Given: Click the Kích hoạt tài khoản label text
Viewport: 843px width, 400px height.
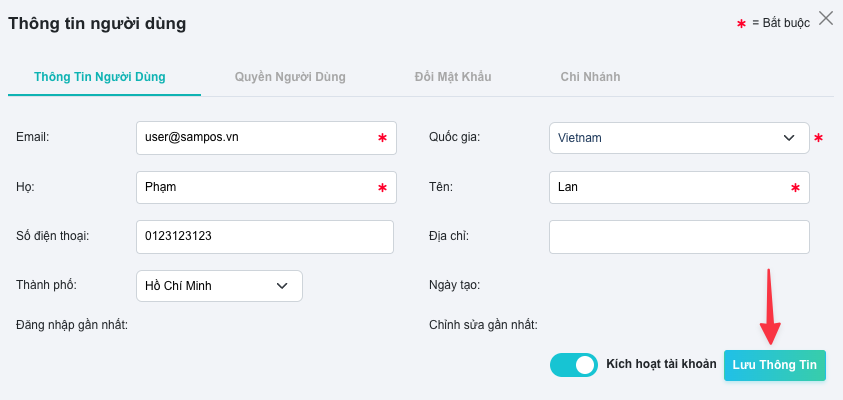Looking at the screenshot, I should tap(661, 365).
